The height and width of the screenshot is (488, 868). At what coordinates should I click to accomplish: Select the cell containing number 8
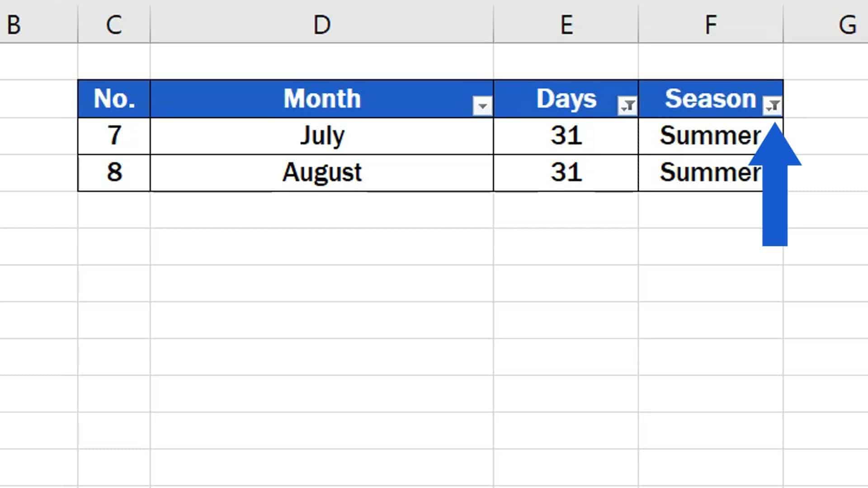click(114, 173)
